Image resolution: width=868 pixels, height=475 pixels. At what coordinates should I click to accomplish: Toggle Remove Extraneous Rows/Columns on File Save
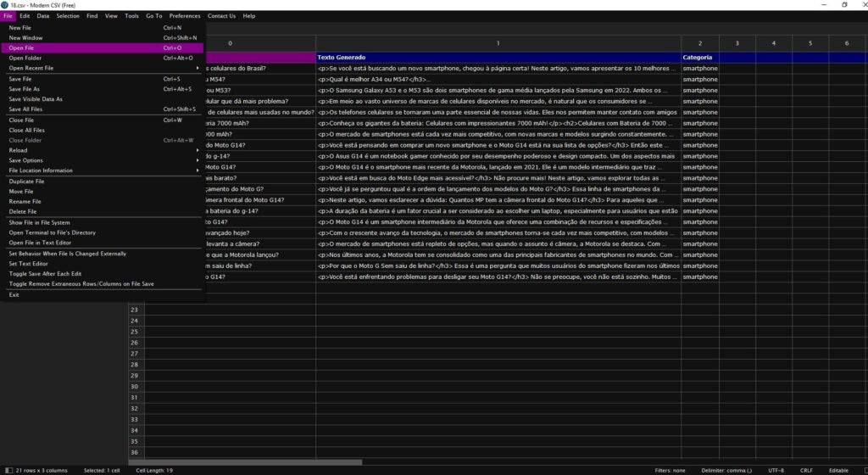[x=102, y=283]
